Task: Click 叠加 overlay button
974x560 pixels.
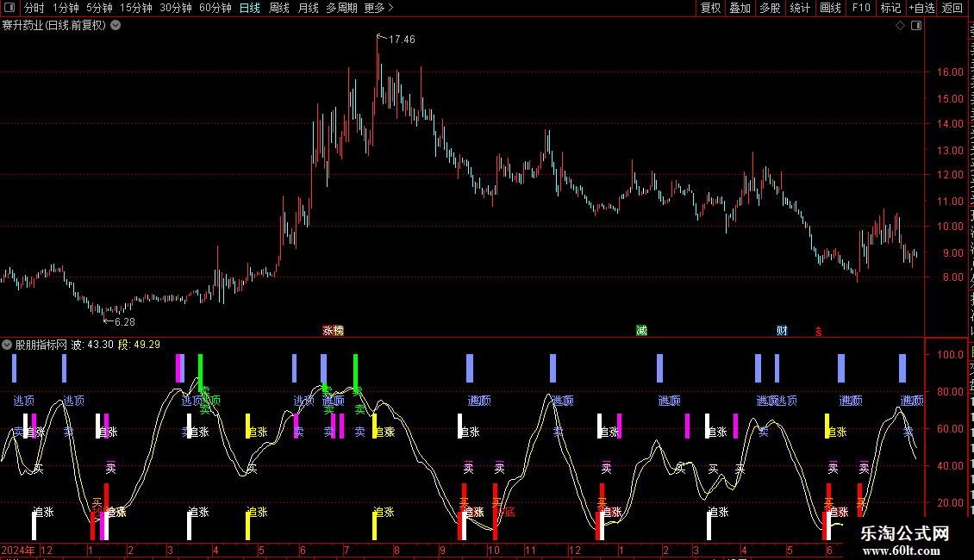Action: (740, 8)
